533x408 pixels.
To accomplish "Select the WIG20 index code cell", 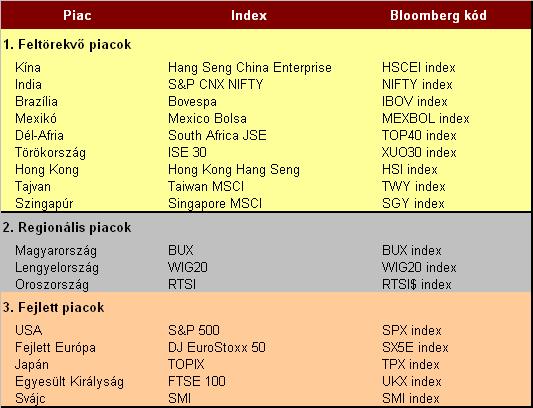I will point(419,268).
